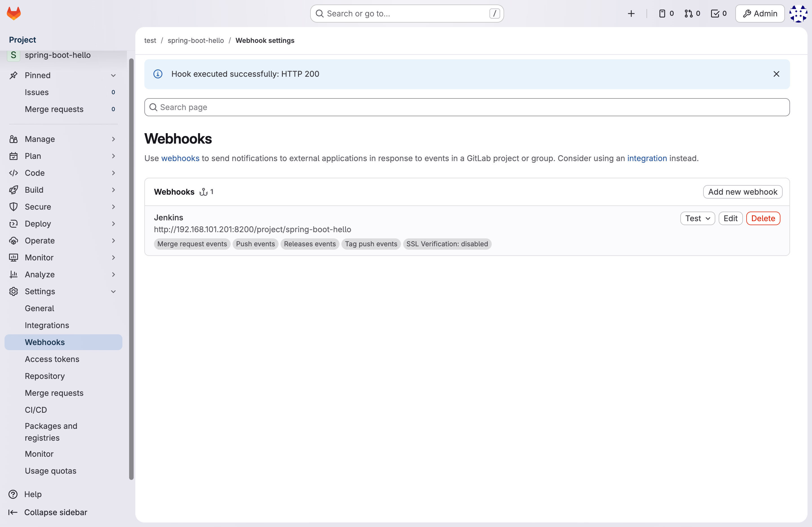Screen dimensions: 812x527
Task: Open Integrations settings page
Action: tap(47, 325)
